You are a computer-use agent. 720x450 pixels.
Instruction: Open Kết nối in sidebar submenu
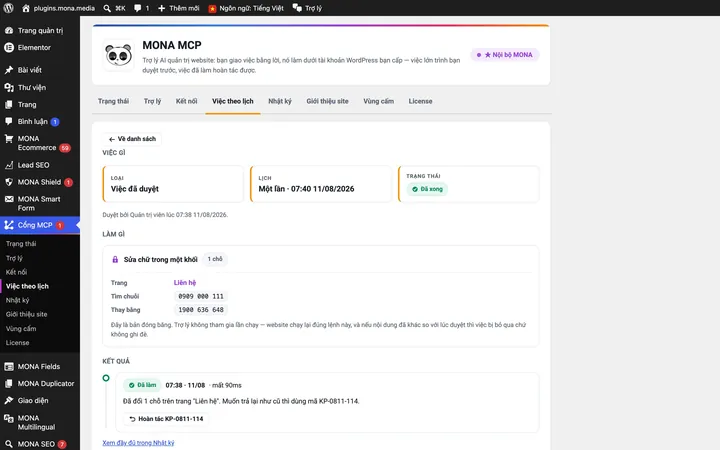point(17,272)
